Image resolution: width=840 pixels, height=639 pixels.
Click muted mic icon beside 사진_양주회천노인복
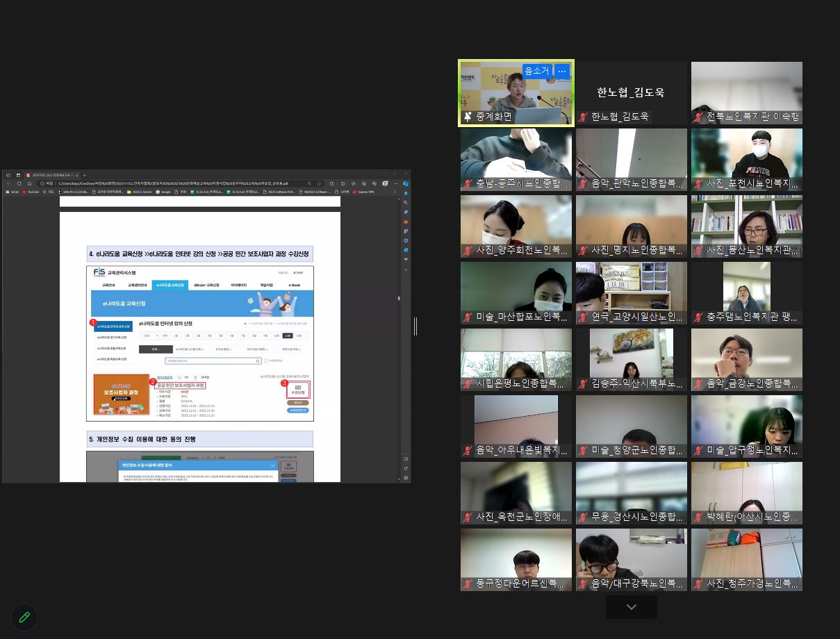point(468,250)
